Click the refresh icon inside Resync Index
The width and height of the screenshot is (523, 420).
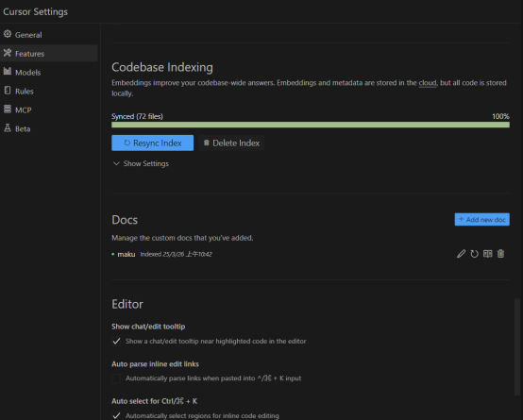(x=127, y=143)
